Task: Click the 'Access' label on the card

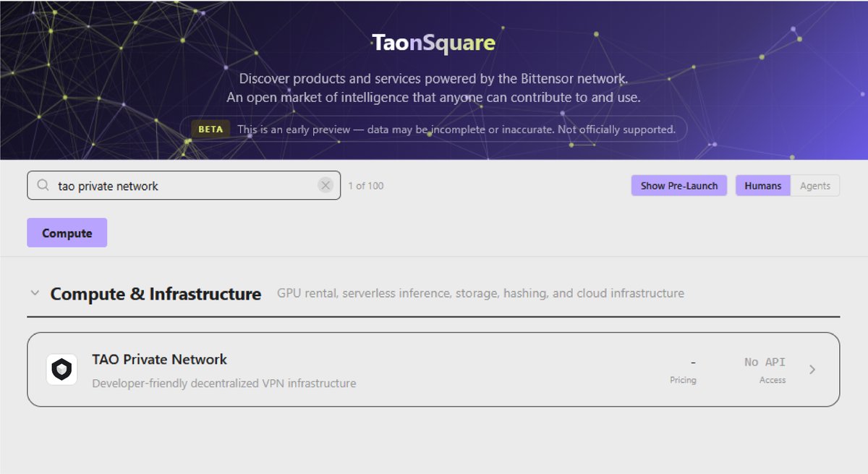Action: tap(773, 380)
